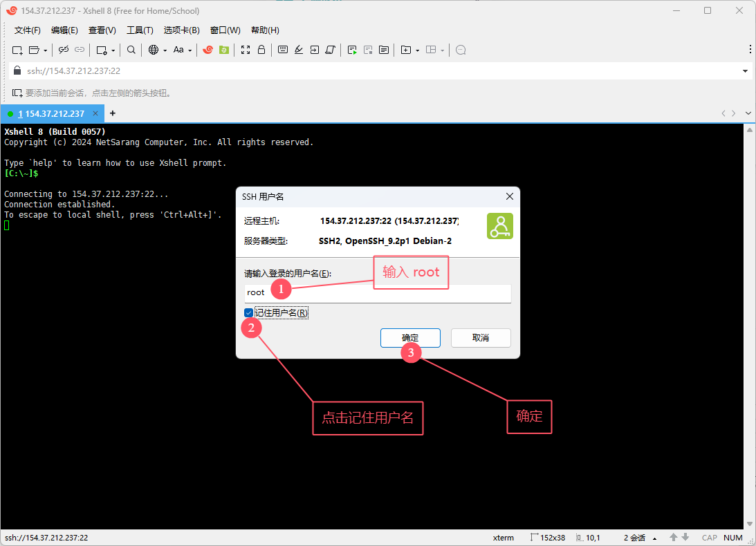
Task: Click the status bar down arrow
Action: tap(685, 537)
